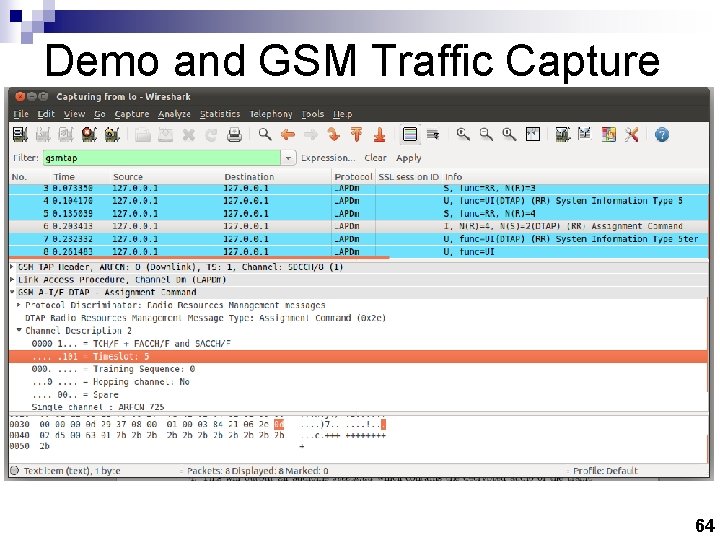Click the save capture file icon
Image resolution: width=720 pixels, height=540 pixels.
tap(165, 135)
